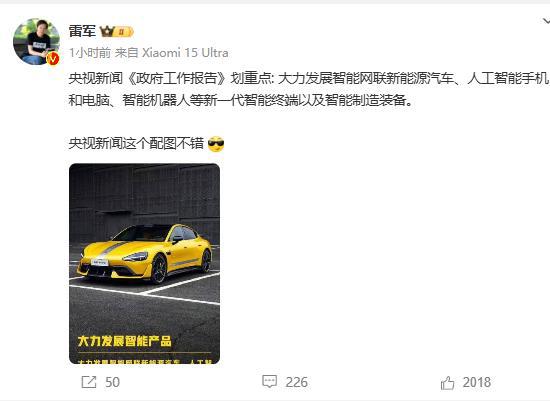Open the yellow car image thumbnail

pyautogui.click(x=145, y=264)
